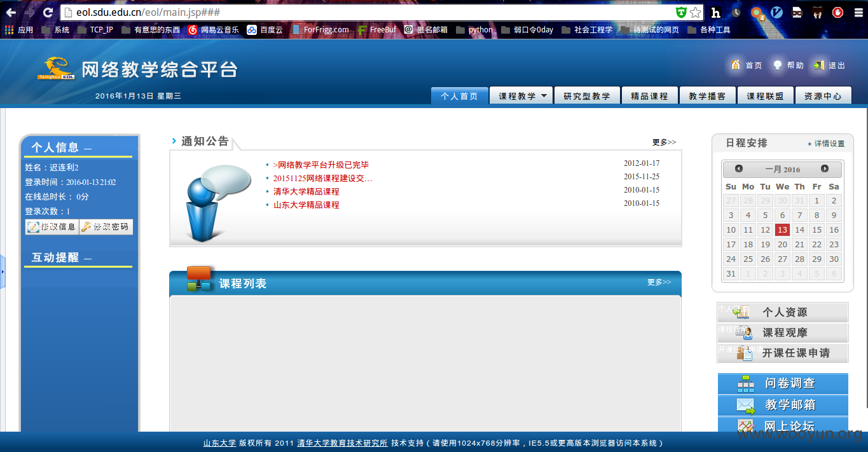
Task: Open the 有意思的东西 bookmark folder
Action: (151, 29)
